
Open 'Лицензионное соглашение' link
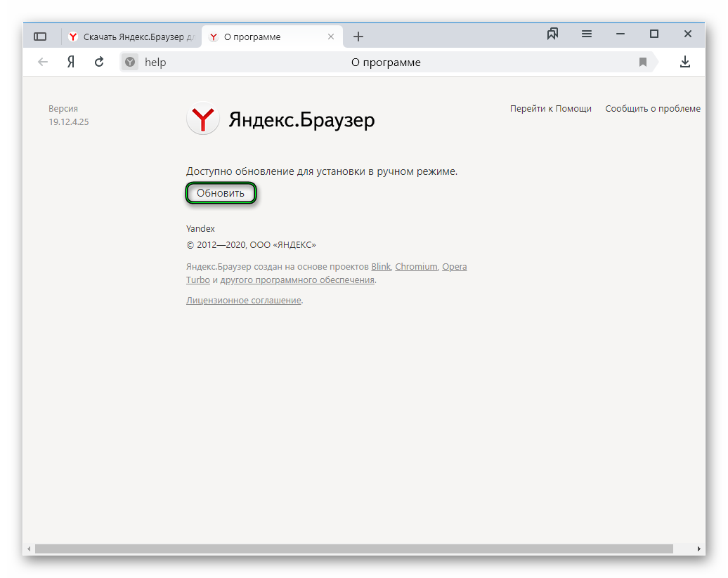(244, 301)
